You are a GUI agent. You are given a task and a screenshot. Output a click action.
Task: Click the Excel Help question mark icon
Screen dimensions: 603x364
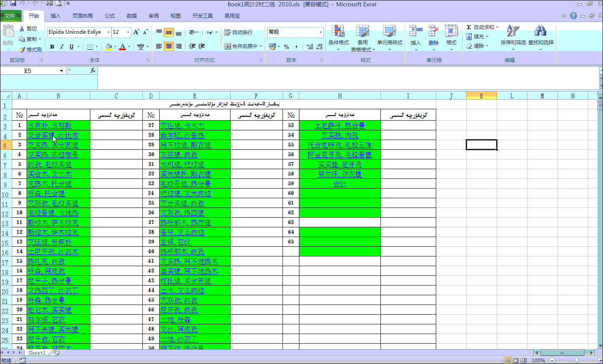coord(573,16)
